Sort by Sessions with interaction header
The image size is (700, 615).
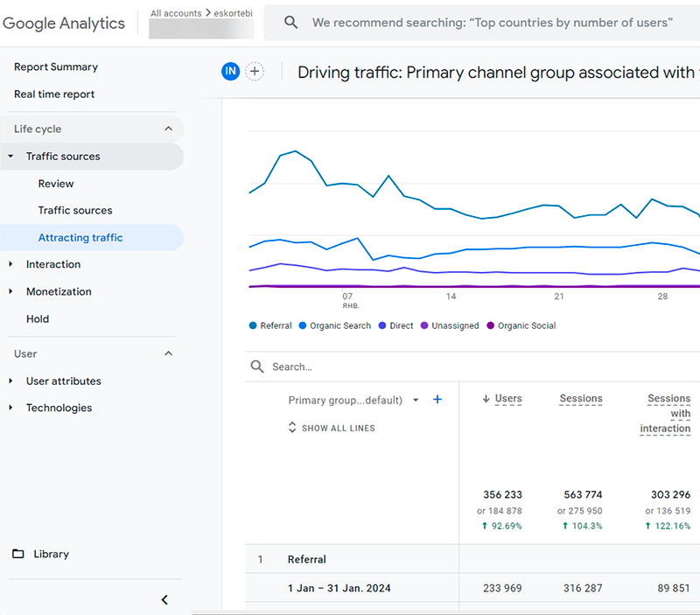pyautogui.click(x=665, y=413)
